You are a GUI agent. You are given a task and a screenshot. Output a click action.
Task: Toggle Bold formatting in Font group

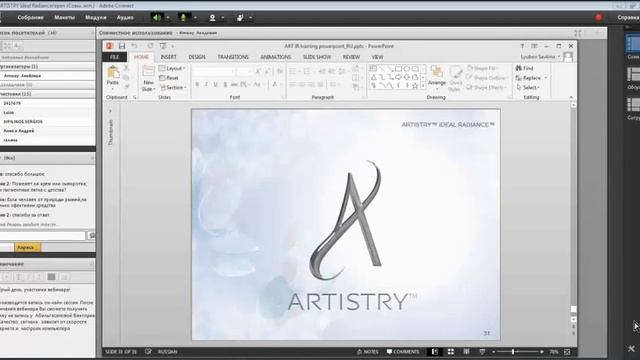pyautogui.click(x=197, y=84)
